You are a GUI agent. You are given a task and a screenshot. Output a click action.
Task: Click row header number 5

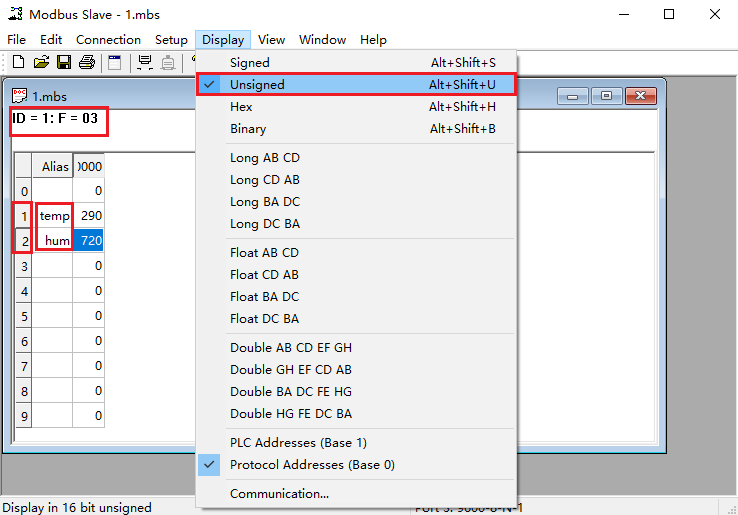coord(24,316)
